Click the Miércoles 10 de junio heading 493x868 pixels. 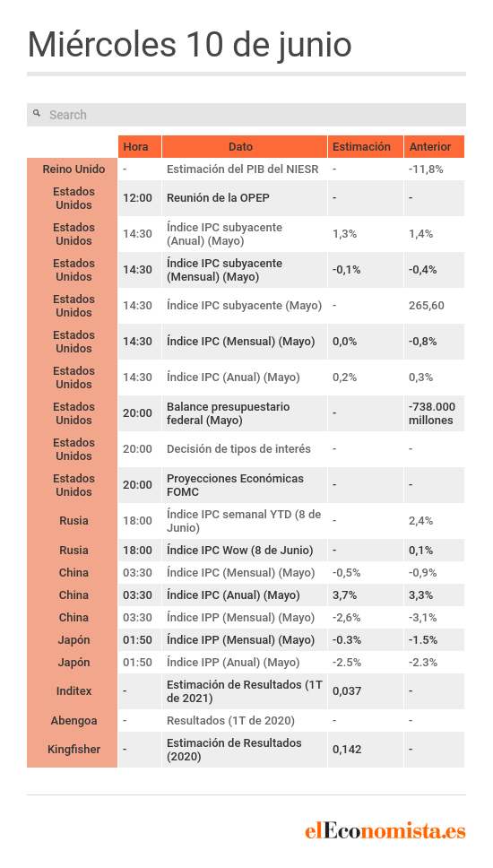[x=189, y=44]
